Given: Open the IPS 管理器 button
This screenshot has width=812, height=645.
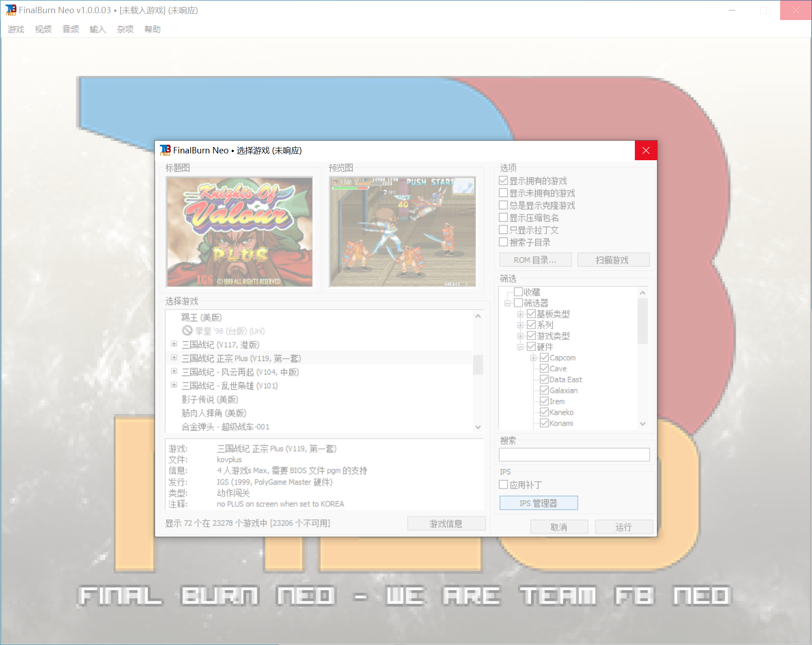Looking at the screenshot, I should (x=538, y=503).
